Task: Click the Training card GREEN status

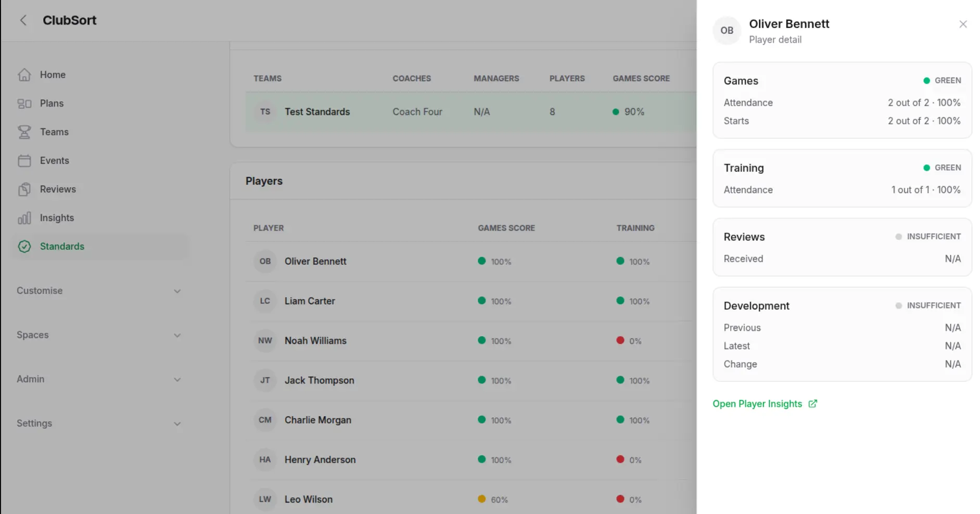Action: click(x=942, y=168)
